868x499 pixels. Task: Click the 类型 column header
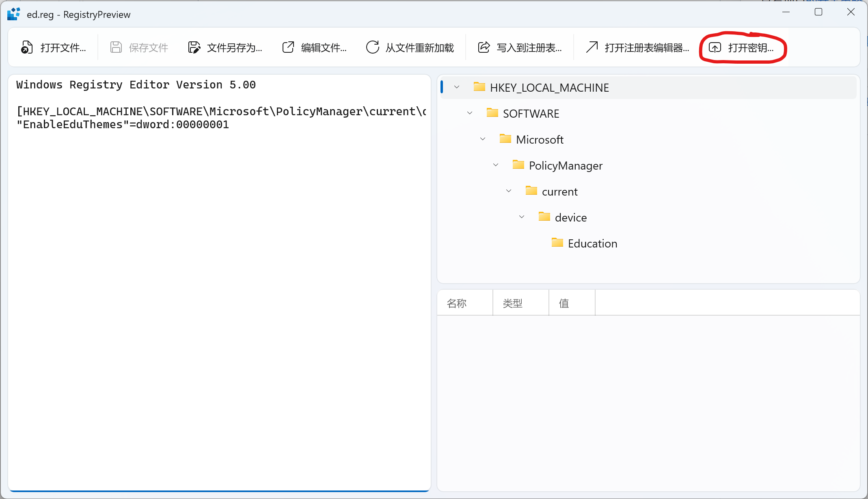point(513,303)
